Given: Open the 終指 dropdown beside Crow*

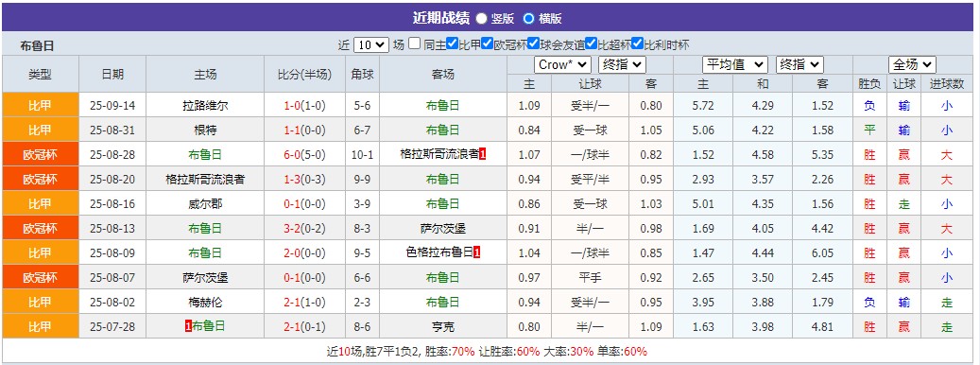Looking at the screenshot, I should [622, 64].
